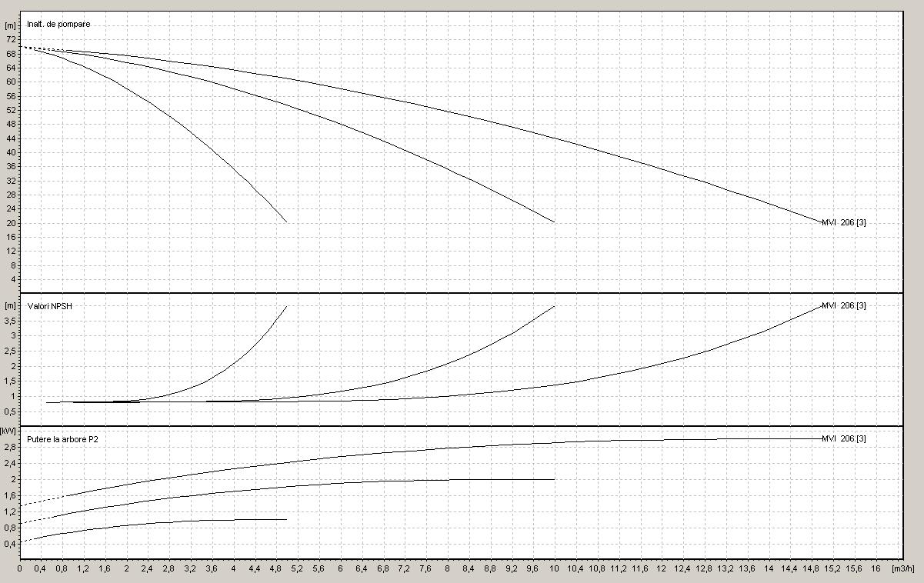Image resolution: width=924 pixels, height=583 pixels.
Task: Click the 0,5 tick on the NPSH axis
Action: 11,411
